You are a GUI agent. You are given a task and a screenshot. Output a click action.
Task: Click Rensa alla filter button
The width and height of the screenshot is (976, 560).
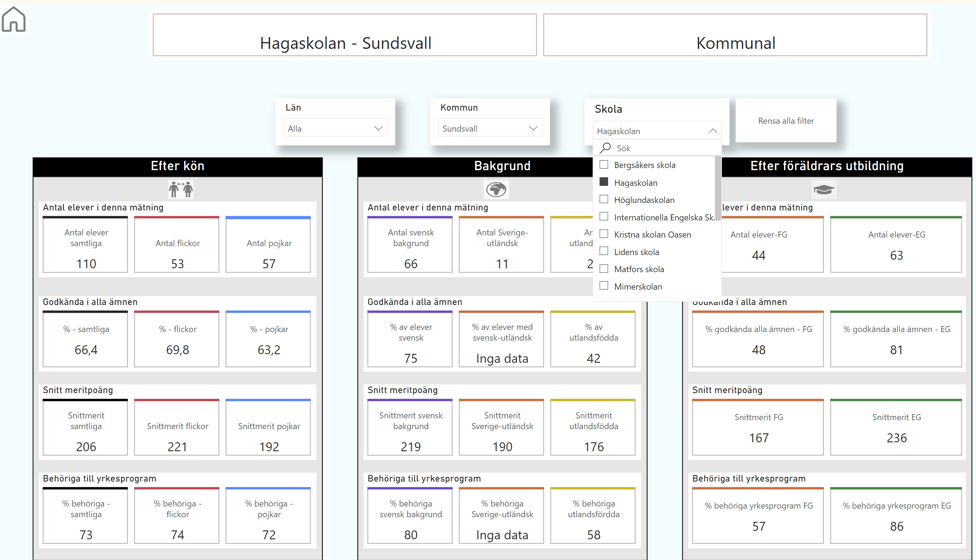click(785, 121)
